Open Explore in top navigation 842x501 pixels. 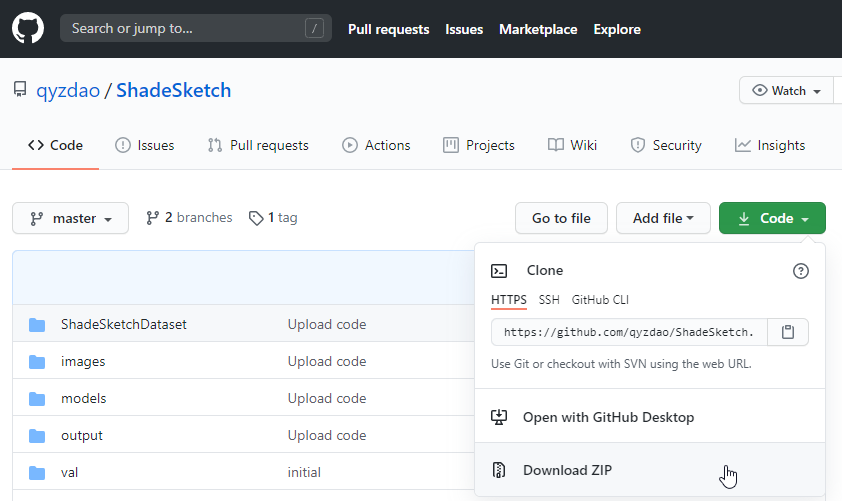[x=617, y=29]
